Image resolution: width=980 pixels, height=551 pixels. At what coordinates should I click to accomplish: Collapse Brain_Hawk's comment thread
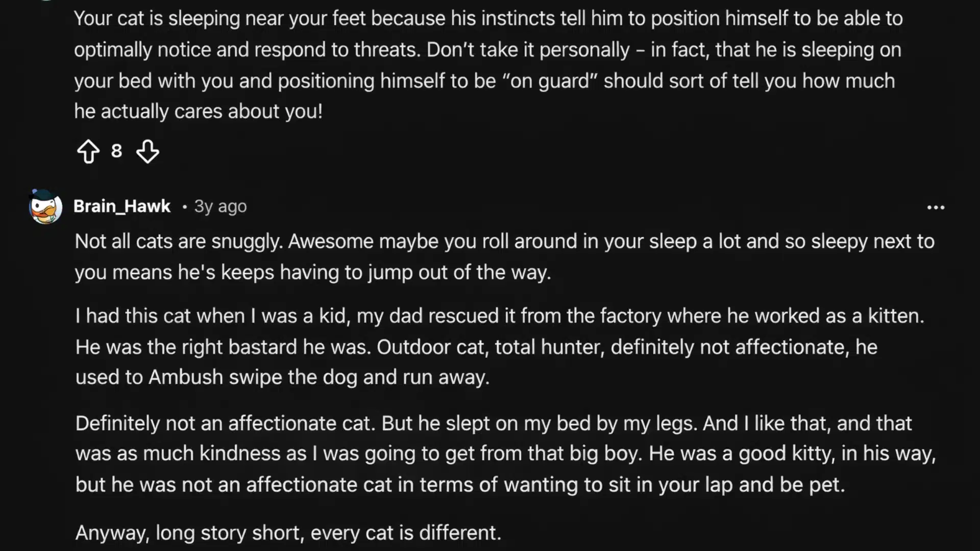[46, 207]
